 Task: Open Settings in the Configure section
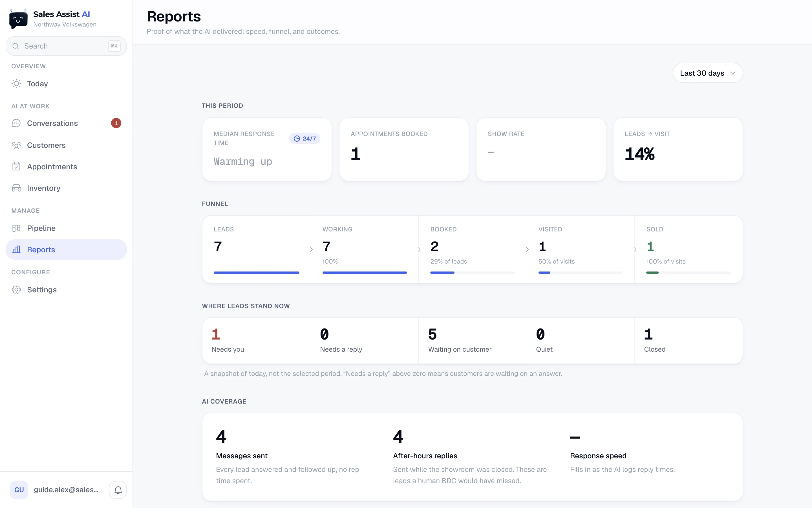66,290
